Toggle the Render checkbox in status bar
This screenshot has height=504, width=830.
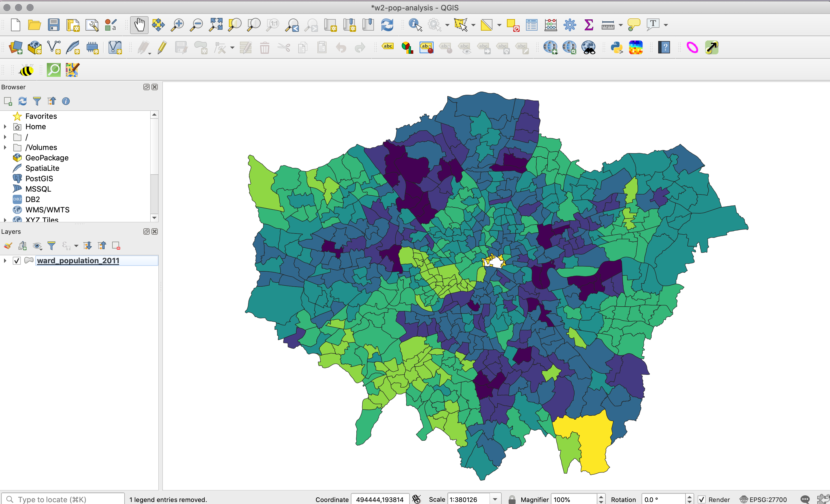[701, 499]
